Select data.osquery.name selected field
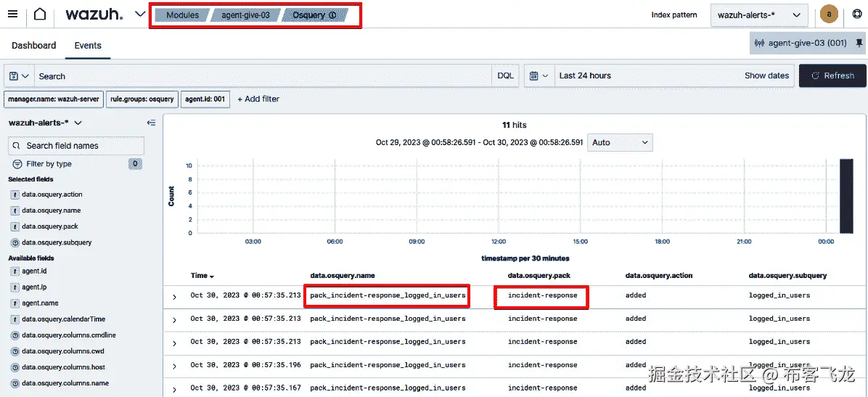Screen dimensions: 868x397 51,210
